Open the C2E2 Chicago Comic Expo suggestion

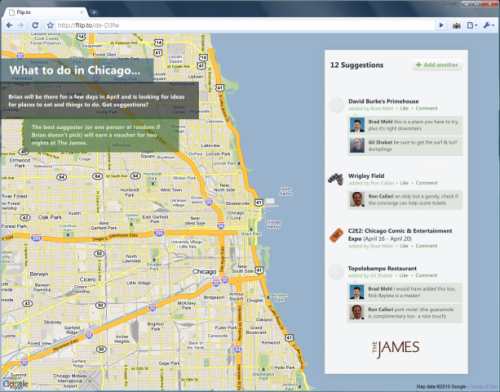[400, 235]
